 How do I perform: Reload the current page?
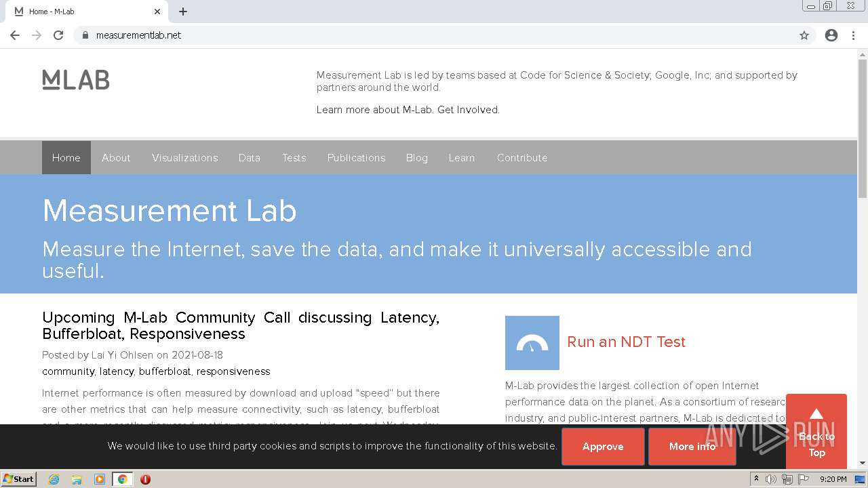click(x=58, y=35)
